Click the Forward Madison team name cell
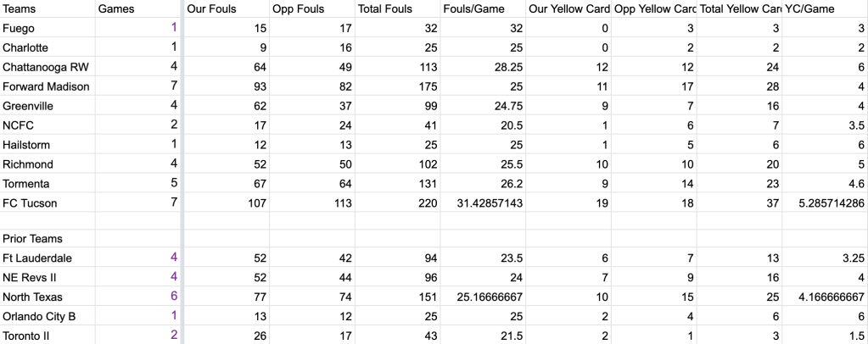The width and height of the screenshot is (868, 344). [46, 86]
